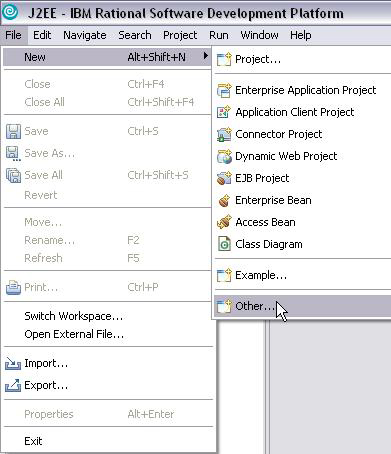Select the Connector Project icon

(224, 134)
